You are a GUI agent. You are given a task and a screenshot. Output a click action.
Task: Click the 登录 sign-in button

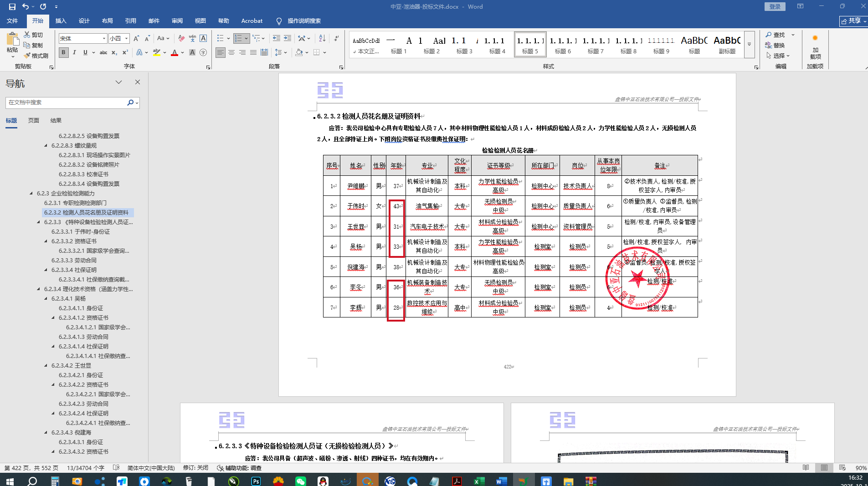tap(775, 7)
